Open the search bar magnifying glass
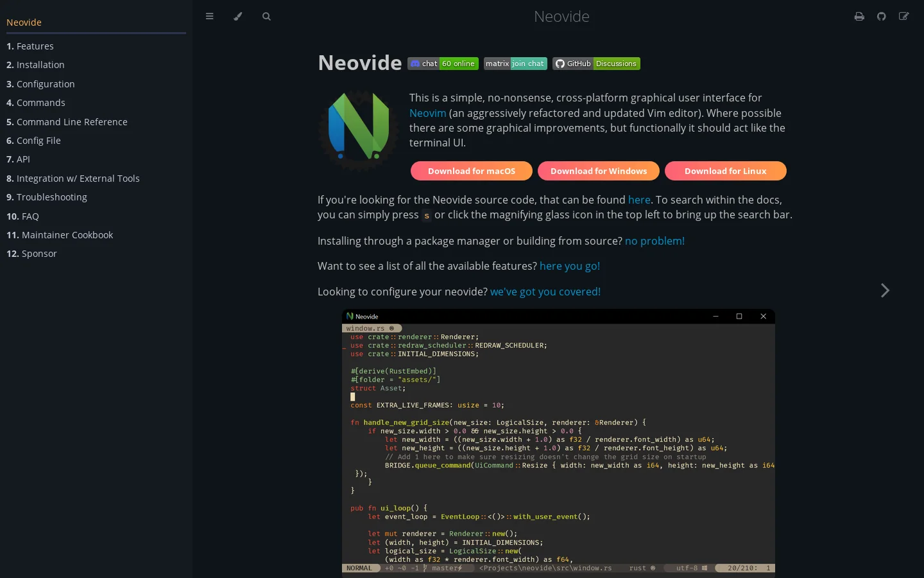The image size is (924, 578). (266, 16)
